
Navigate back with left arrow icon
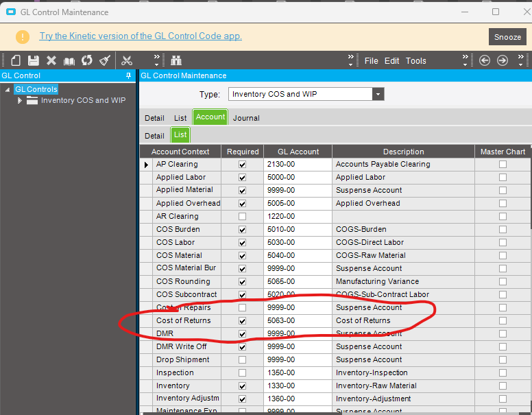coord(485,61)
